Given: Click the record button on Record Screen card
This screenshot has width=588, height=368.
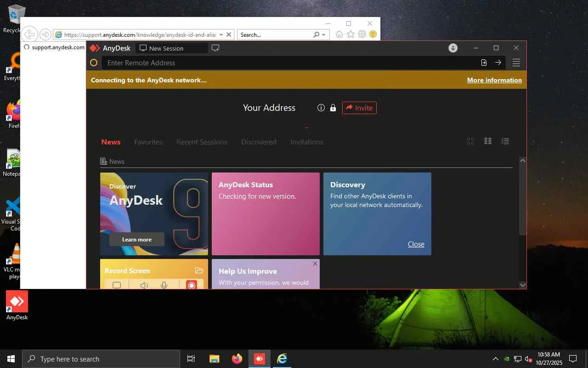Looking at the screenshot, I should (x=192, y=285).
